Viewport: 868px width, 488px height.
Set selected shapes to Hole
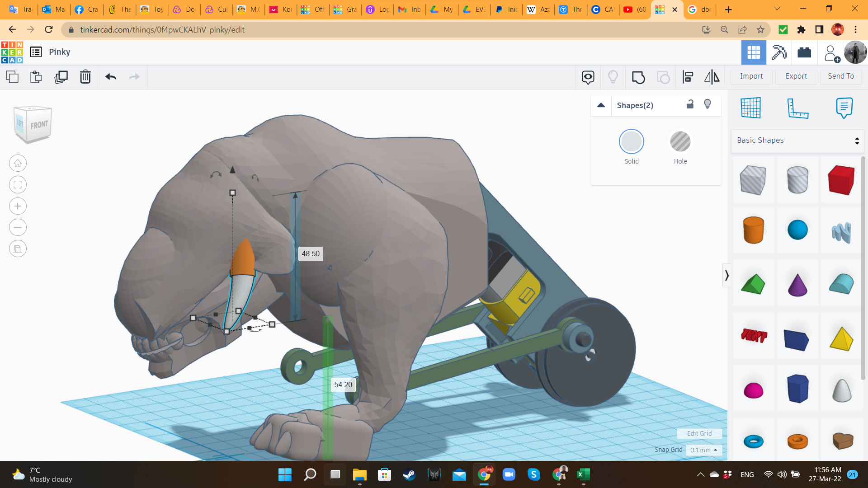pos(680,142)
